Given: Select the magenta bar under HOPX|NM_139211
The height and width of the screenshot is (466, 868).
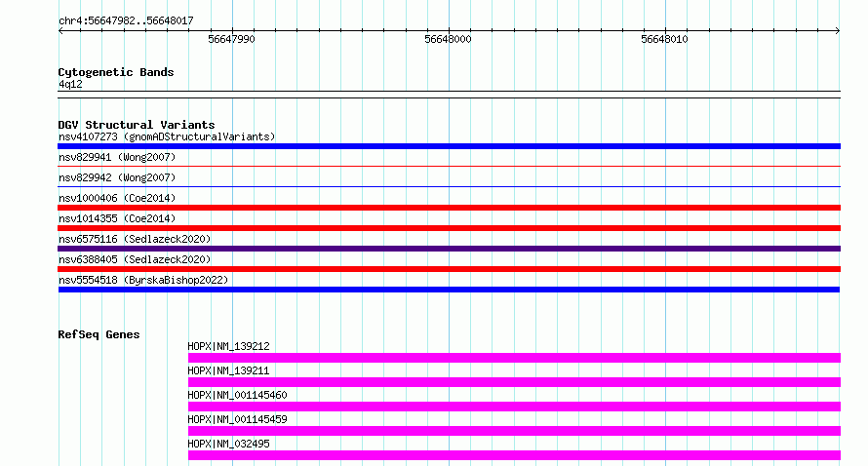Looking at the screenshot, I should 514,382.
